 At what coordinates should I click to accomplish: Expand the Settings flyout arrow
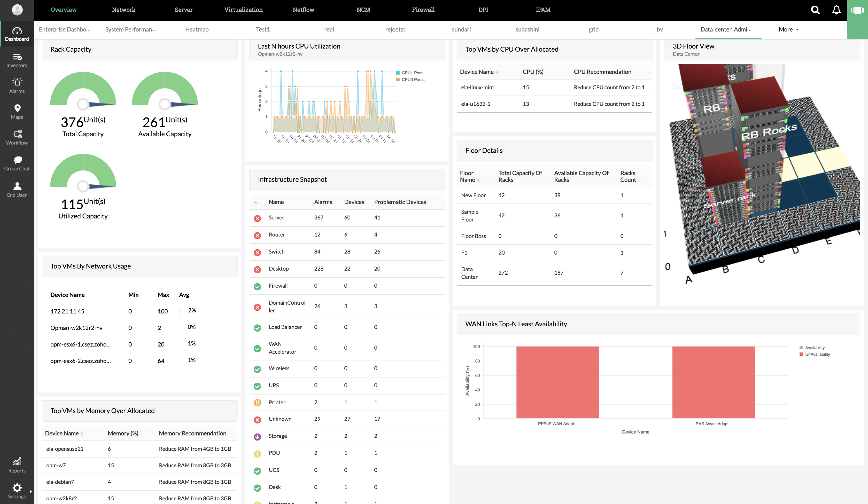[x=31, y=492]
